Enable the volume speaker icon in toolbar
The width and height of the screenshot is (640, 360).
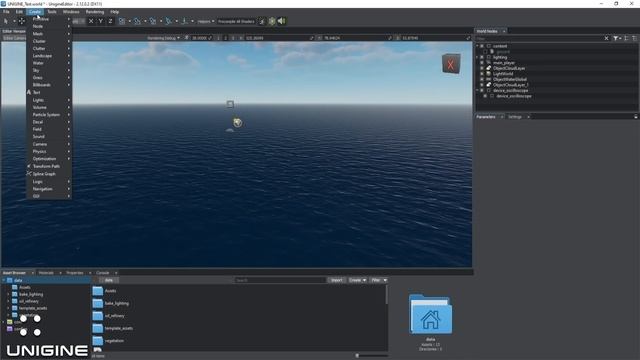(282, 21)
